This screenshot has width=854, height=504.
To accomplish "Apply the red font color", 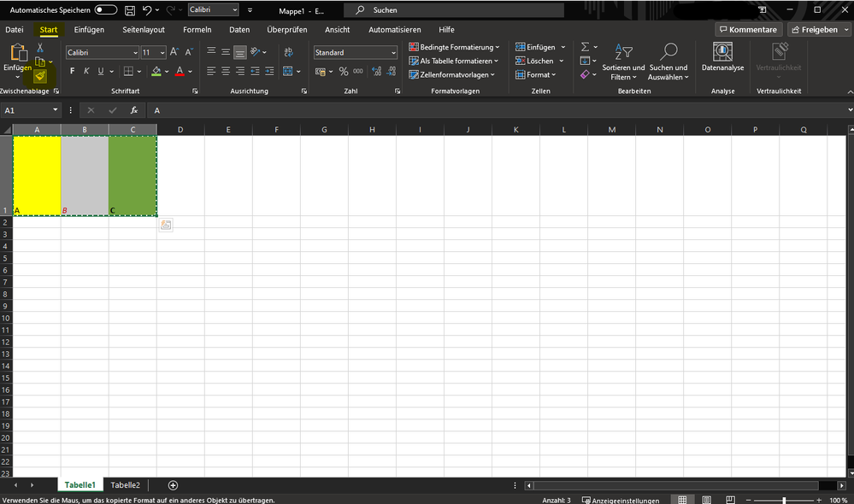I will (x=180, y=71).
